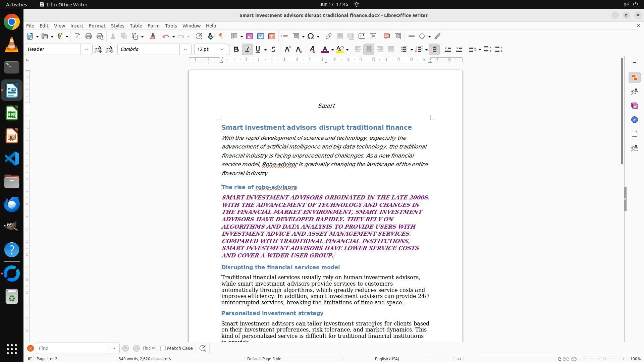The width and height of the screenshot is (644, 362).
Task: Click the Insert Hyperlink icon
Action: 329,36
